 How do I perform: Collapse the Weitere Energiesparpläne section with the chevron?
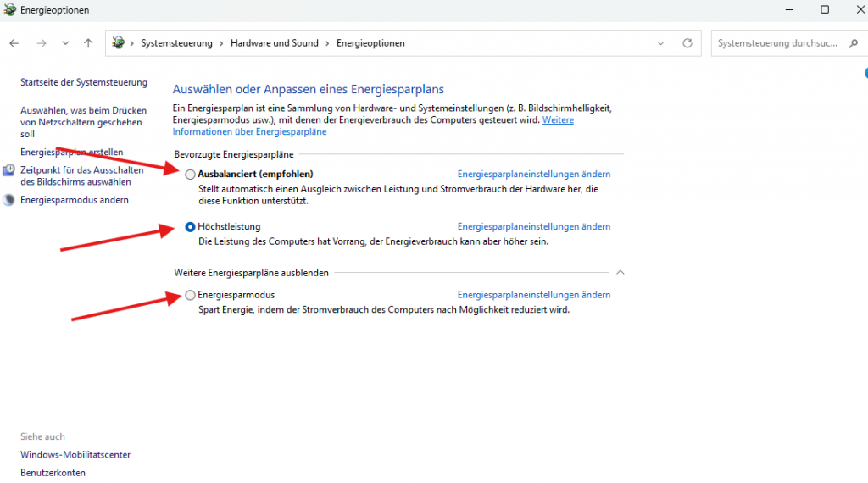coord(620,273)
